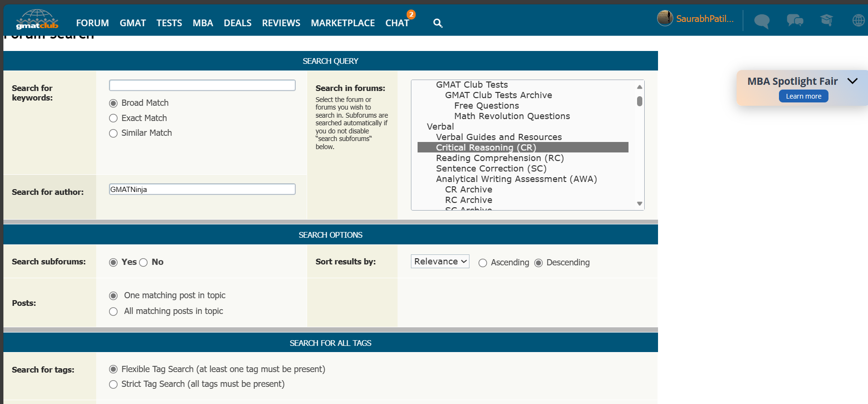This screenshot has height=404, width=868.
Task: Collapse the MBA Spotlight Fair chevron
Action: pos(852,81)
